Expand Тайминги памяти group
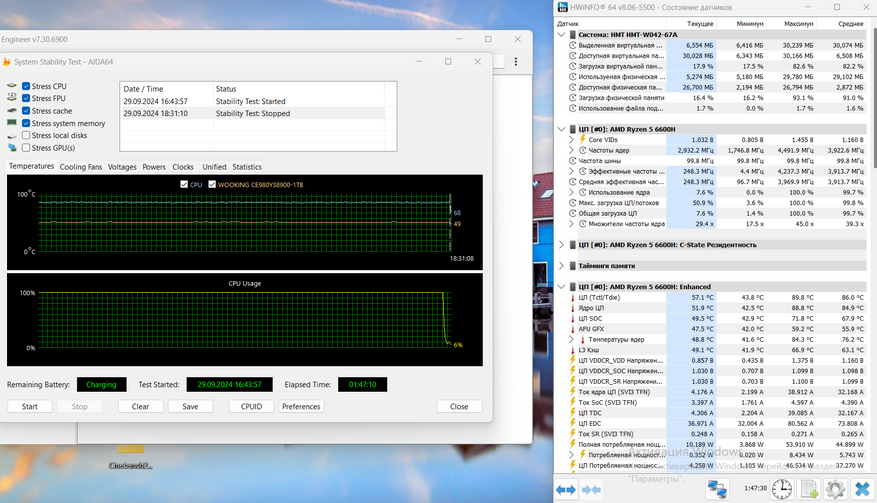 pyautogui.click(x=562, y=266)
